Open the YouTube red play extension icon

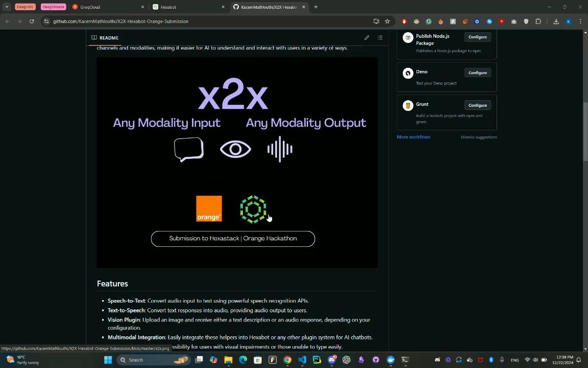(501, 21)
